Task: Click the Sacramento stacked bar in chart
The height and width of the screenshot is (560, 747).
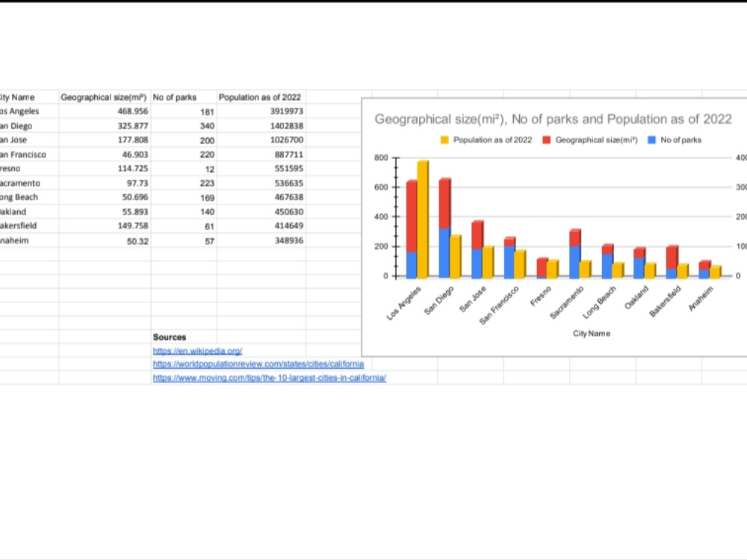Action: pyautogui.click(x=575, y=254)
